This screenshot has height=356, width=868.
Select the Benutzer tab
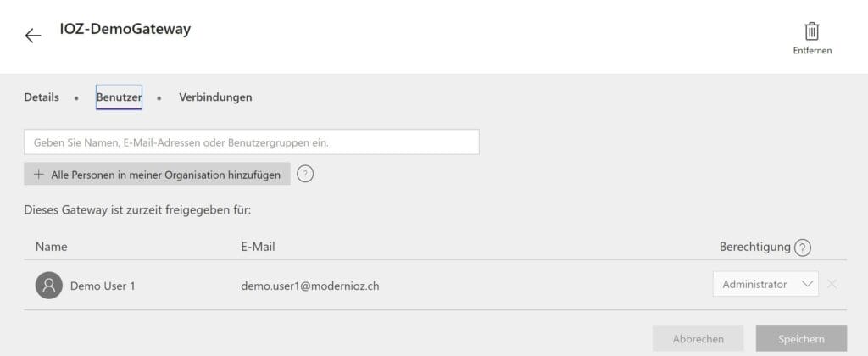(119, 97)
